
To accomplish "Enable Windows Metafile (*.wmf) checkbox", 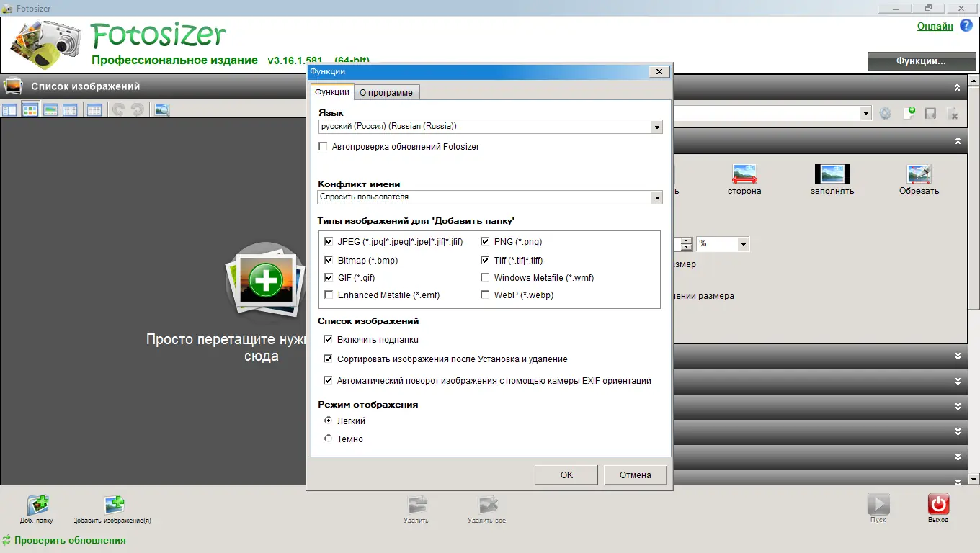I will 485,277.
